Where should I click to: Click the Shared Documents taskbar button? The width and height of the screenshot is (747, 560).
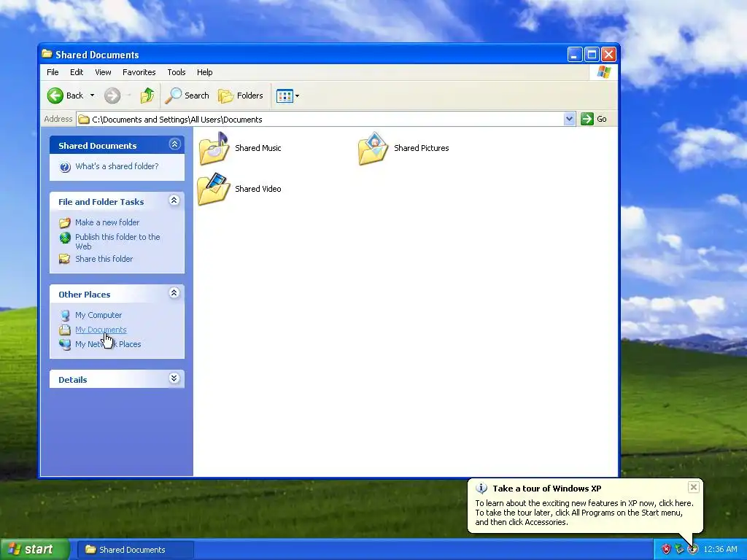pyautogui.click(x=135, y=550)
